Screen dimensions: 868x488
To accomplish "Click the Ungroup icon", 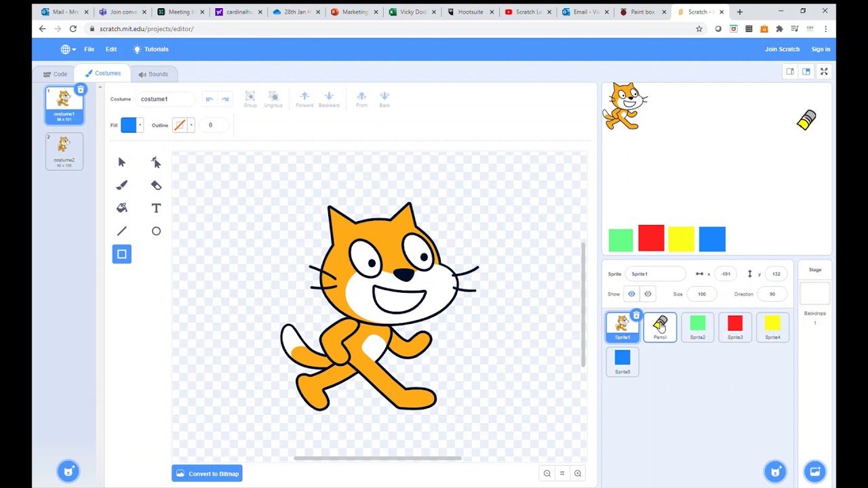I will pos(273,99).
